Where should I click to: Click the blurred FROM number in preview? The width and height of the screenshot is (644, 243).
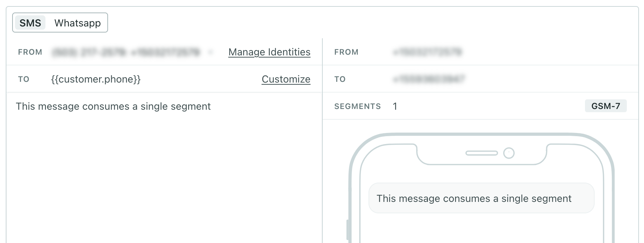(427, 52)
